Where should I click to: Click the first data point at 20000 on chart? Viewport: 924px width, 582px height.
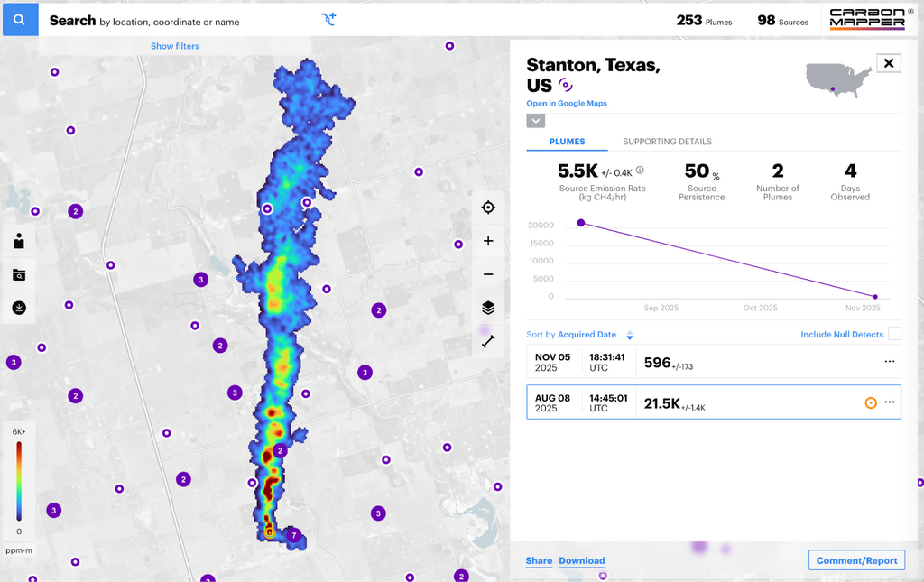pyautogui.click(x=581, y=223)
